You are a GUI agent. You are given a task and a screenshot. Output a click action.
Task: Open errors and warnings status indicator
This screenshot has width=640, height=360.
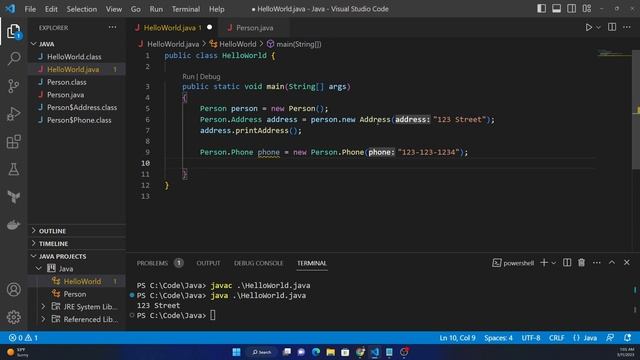click(23, 338)
